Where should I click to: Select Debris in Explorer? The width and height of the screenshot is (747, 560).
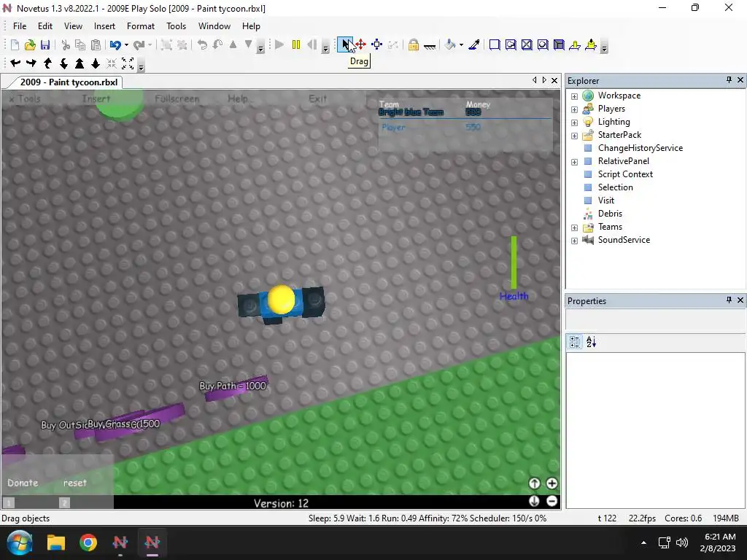coord(610,214)
